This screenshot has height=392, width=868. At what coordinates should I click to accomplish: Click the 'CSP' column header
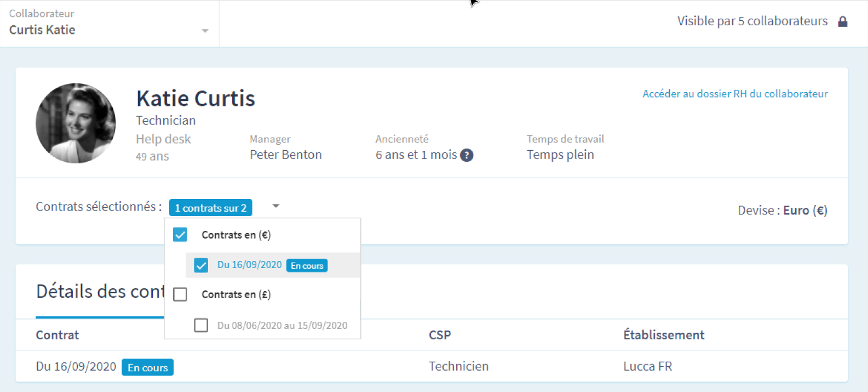coord(440,335)
